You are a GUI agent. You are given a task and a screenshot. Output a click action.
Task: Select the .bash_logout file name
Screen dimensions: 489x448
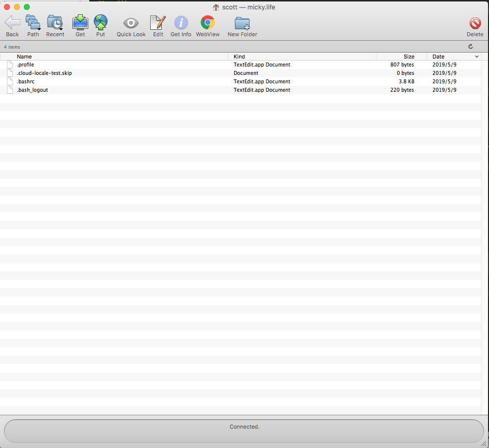tap(32, 90)
